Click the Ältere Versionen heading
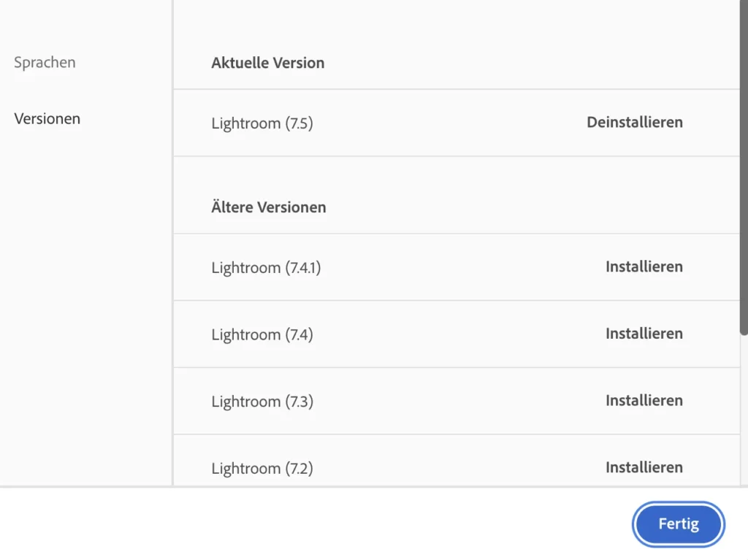 tap(269, 207)
